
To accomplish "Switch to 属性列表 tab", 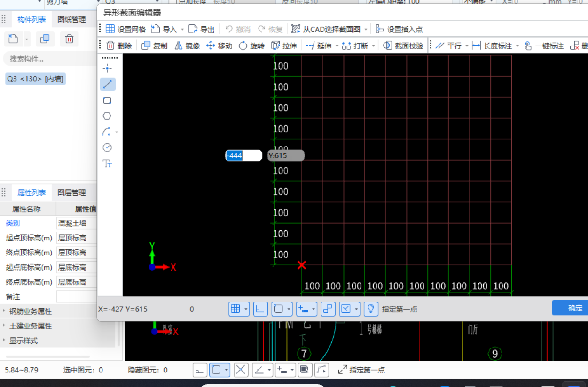I will pyautogui.click(x=31, y=193).
